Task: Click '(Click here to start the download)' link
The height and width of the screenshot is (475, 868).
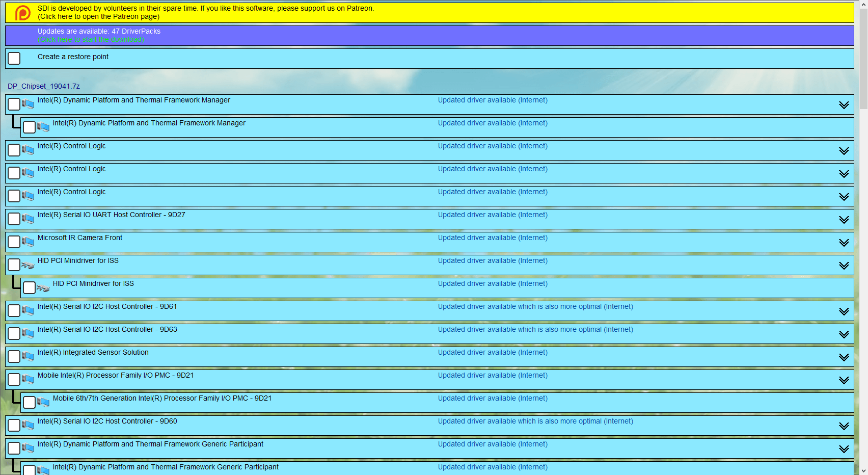Action: (x=91, y=39)
